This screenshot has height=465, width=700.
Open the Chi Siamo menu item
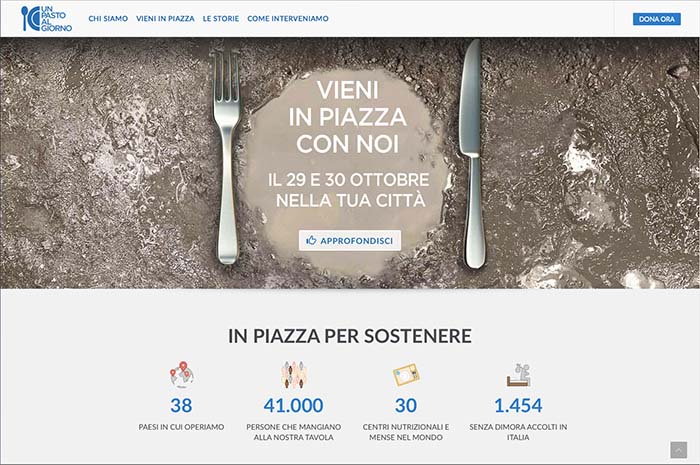[x=108, y=19]
